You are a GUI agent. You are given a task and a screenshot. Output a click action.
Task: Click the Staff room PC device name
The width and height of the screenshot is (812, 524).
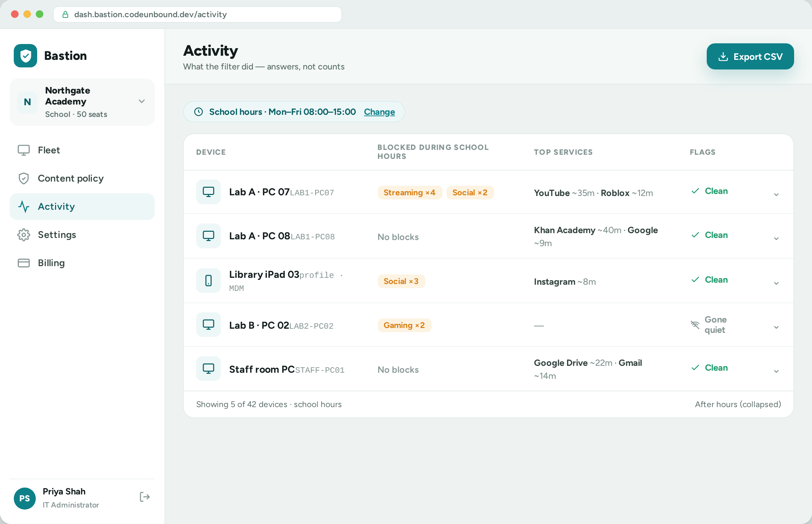pyautogui.click(x=262, y=369)
